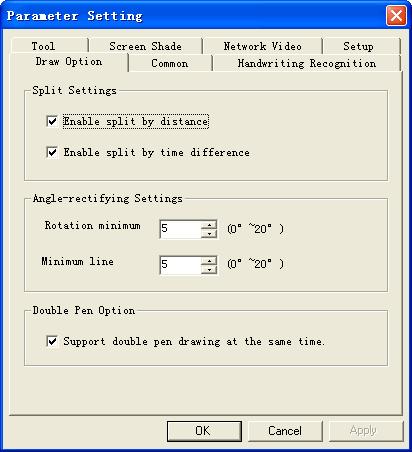Switch to the Screen Shade tab
Viewport: 412px width, 452px height.
pos(146,46)
